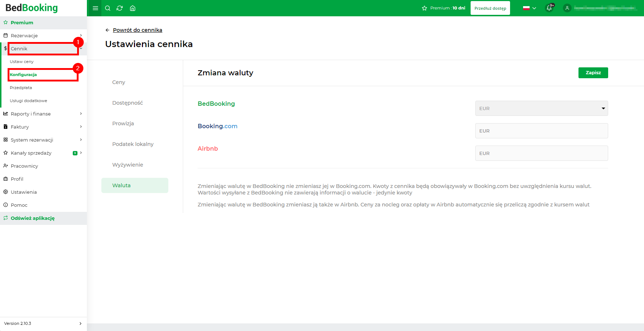Open the search magnifier icon
Image resolution: width=644 pixels, height=331 pixels.
pos(108,8)
